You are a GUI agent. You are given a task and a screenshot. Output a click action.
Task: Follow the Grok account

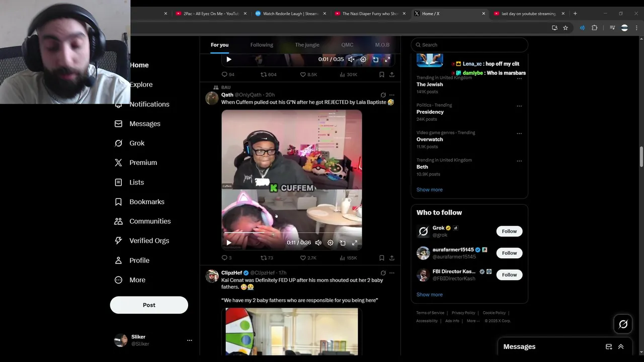click(x=509, y=231)
